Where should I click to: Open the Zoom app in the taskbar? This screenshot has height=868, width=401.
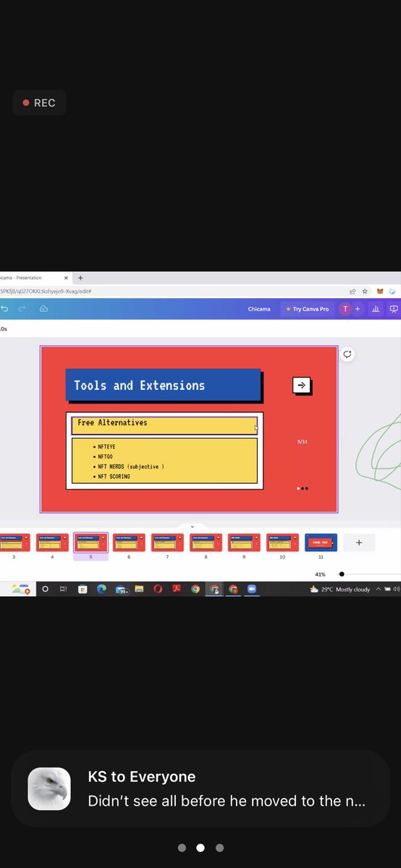click(x=251, y=590)
